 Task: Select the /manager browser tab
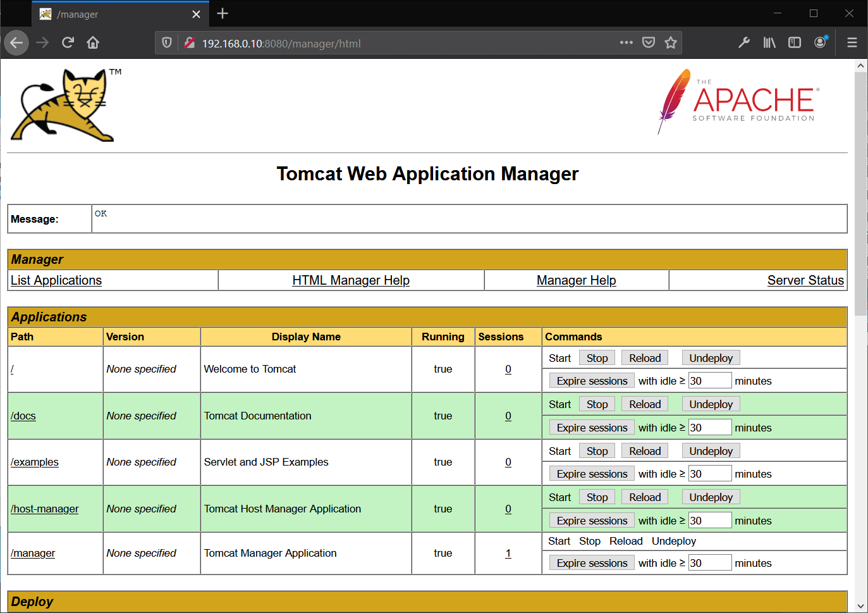120,14
